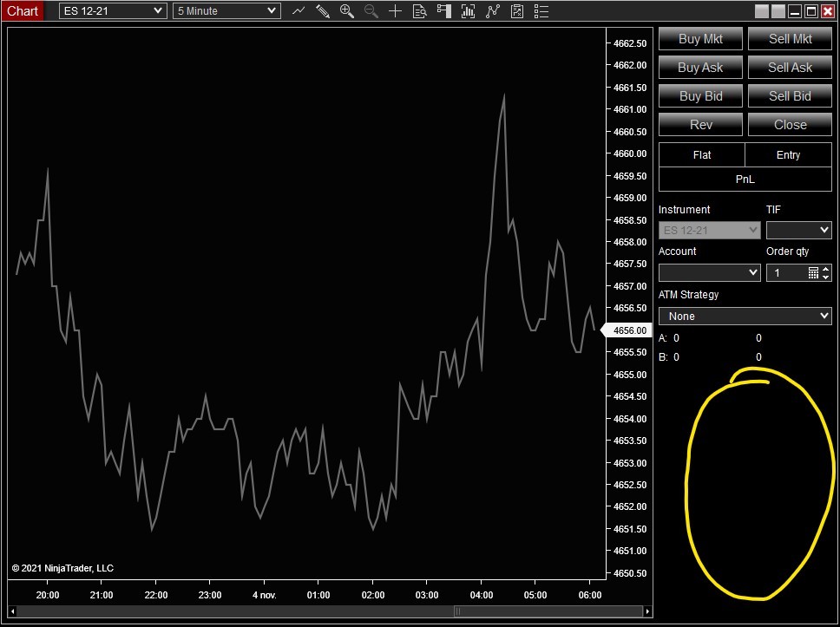Click the calculator icon in Order qty
840x627 pixels.
click(x=813, y=273)
